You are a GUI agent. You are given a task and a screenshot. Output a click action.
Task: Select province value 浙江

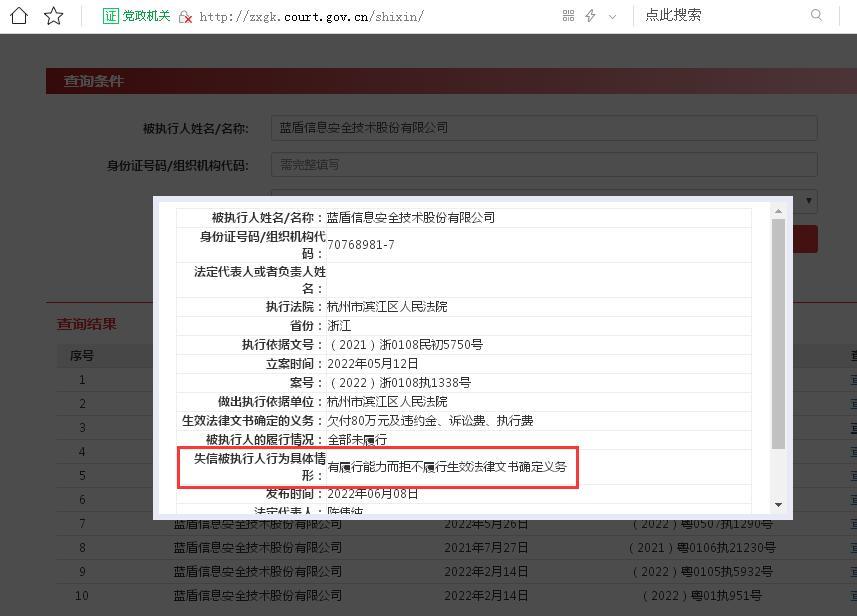coord(339,326)
